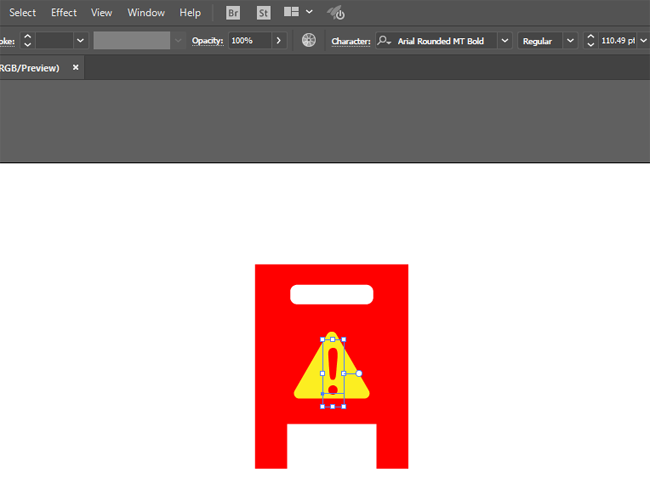Close the document tab with the X
The height and width of the screenshot is (501, 650).
75,68
